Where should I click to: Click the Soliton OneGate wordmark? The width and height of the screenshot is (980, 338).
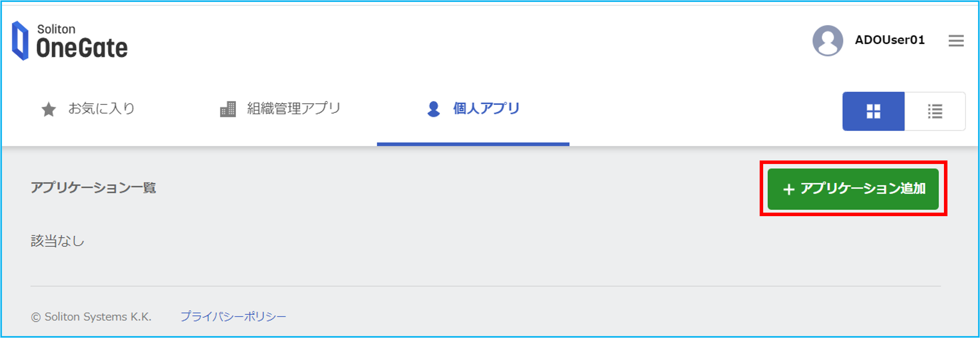coord(82,42)
